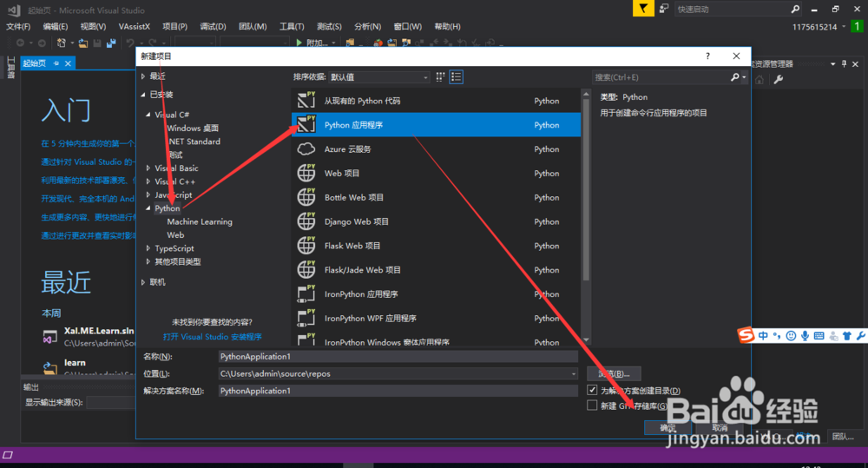Viewport: 868px width, 468px height.
Task: Switch to the 团队... tab at bottom
Action: 843,437
